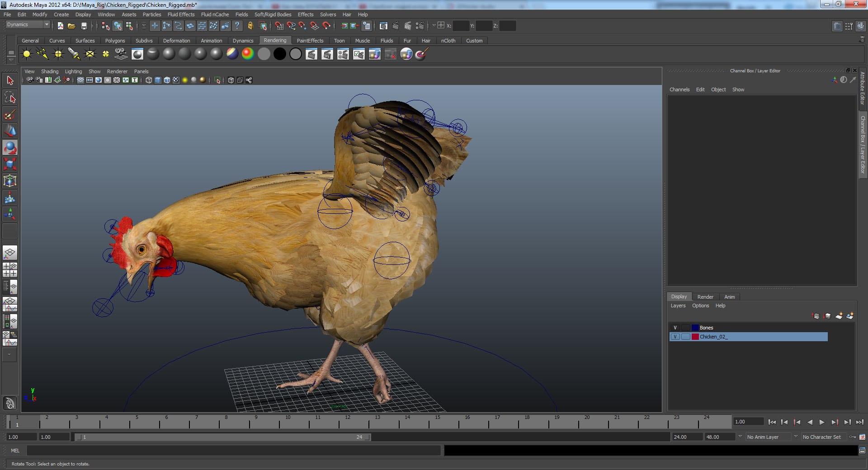Create a directional light from shelf

point(42,54)
